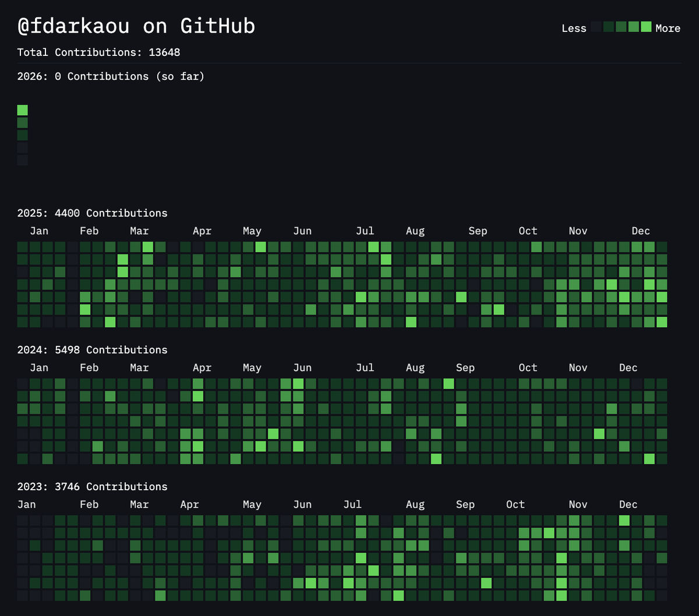
Task: Click '2024: 5498 Contributions' heading
Action: pyautogui.click(x=93, y=350)
